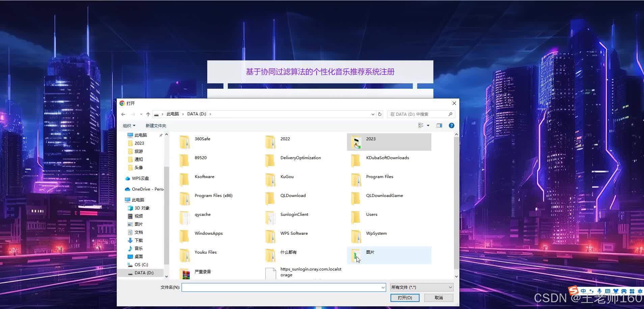
Task: Open the 所有文件 (*.*) file type dropdown
Action: tap(422, 287)
